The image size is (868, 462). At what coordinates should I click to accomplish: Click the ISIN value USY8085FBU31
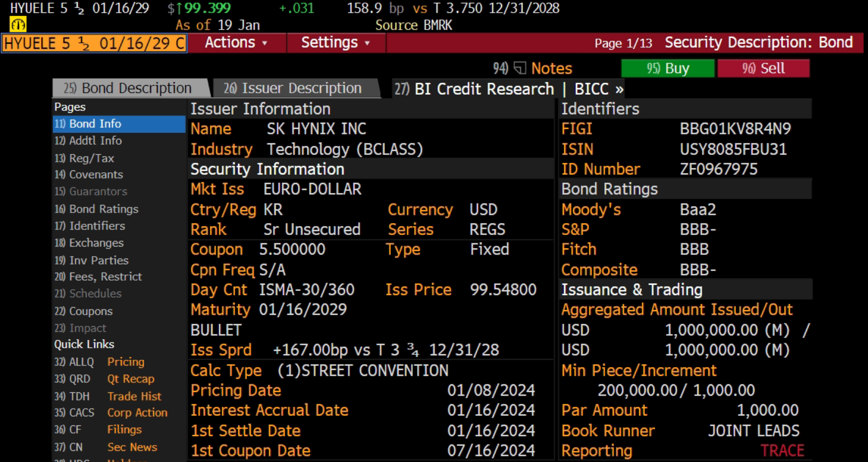click(x=733, y=149)
